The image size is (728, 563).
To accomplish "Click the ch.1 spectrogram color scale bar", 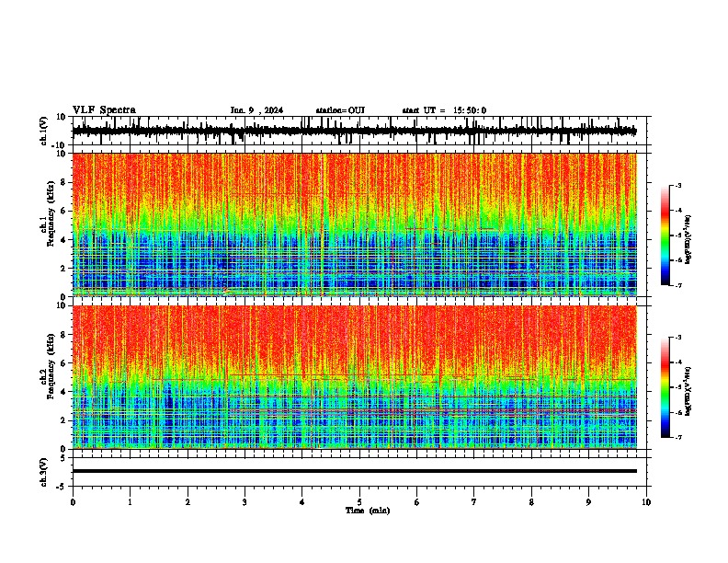I will 665,236.
